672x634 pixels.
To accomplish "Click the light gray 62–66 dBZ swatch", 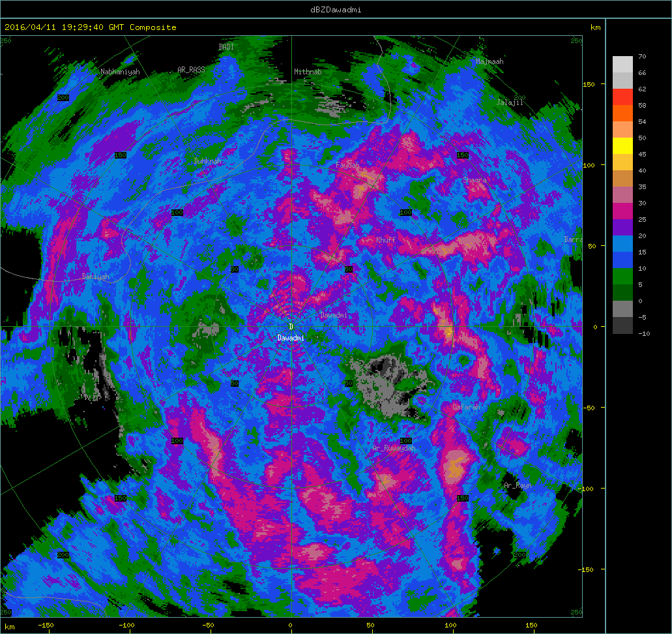I will click(x=622, y=81).
